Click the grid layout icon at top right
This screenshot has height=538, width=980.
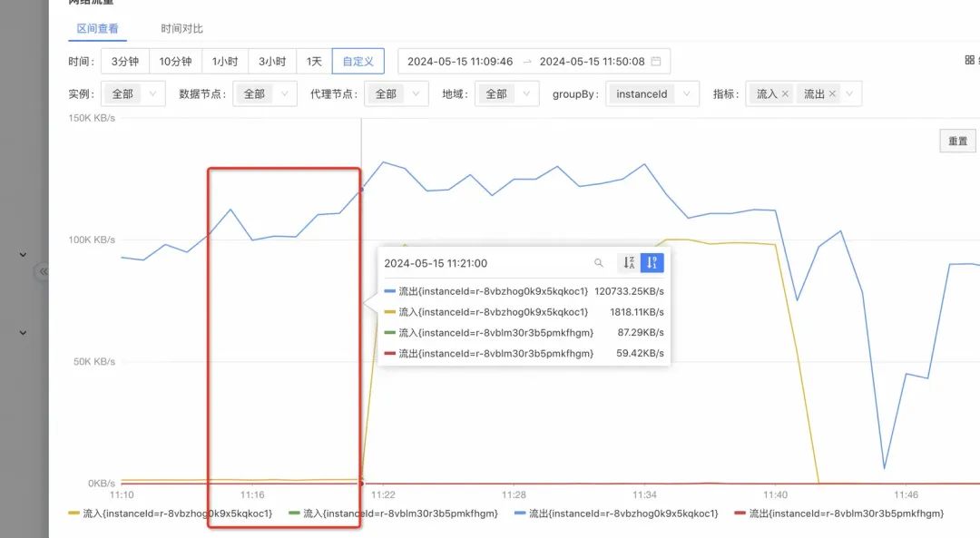click(969, 60)
